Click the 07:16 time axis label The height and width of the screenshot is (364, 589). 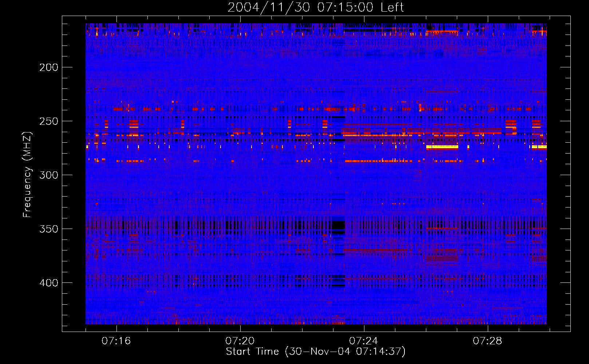(x=116, y=341)
